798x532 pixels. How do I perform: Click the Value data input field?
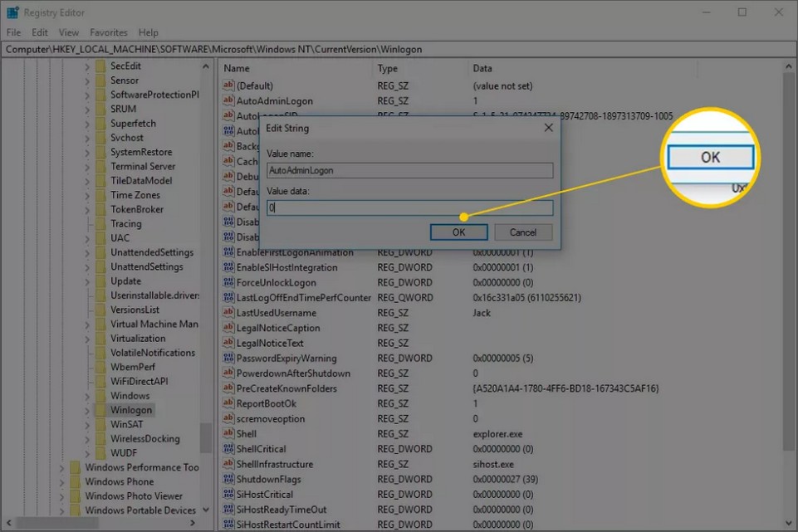409,207
